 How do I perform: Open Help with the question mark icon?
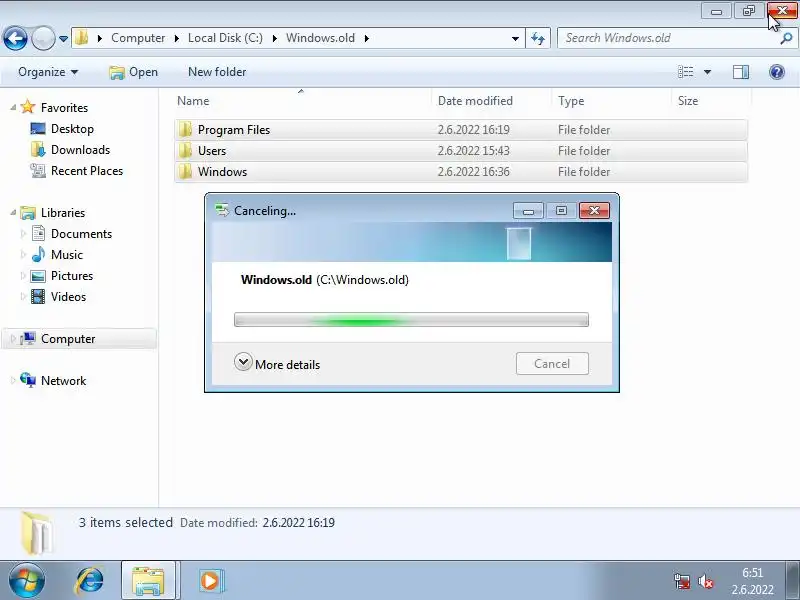tap(777, 72)
